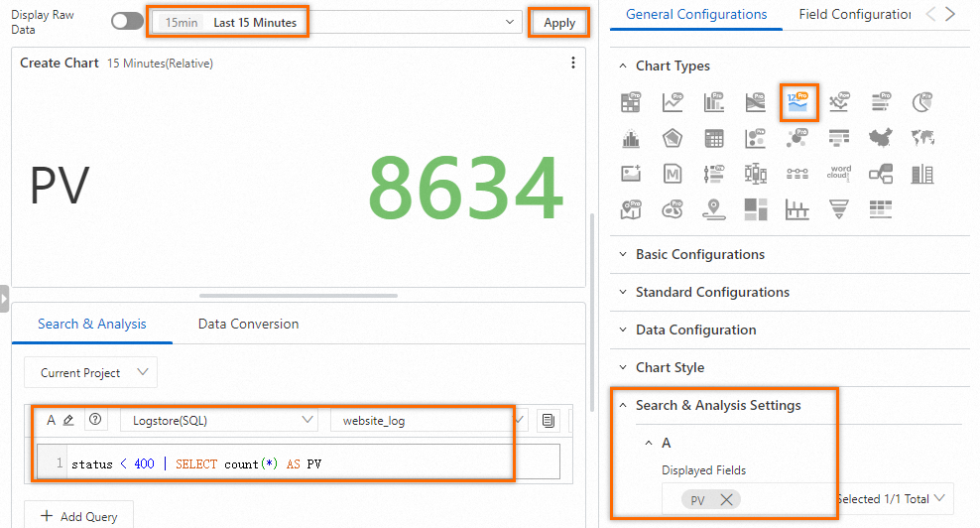The image size is (980, 528).
Task: Click the tab strip right arrow
Action: coord(950,14)
